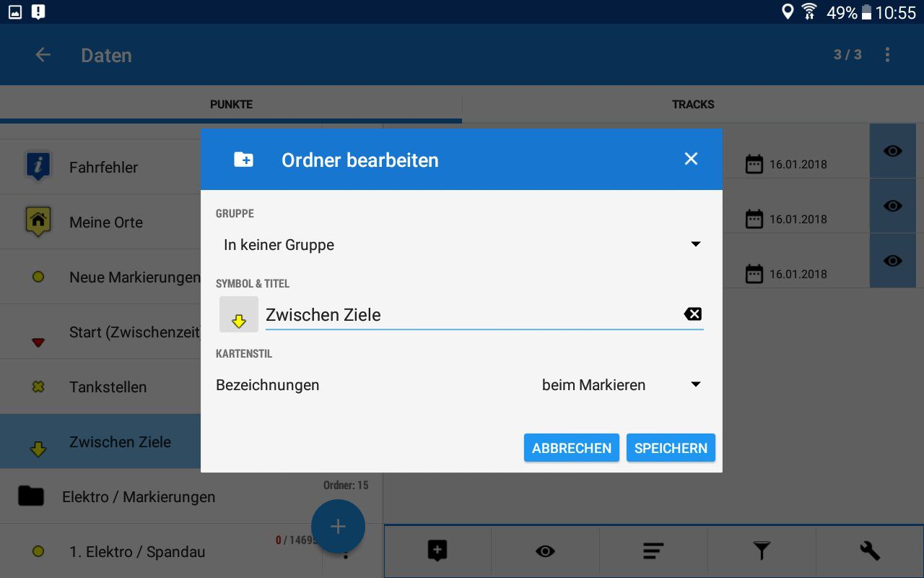The height and width of the screenshot is (578, 924).
Task: Toggle visibility of the third track
Action: click(x=893, y=261)
